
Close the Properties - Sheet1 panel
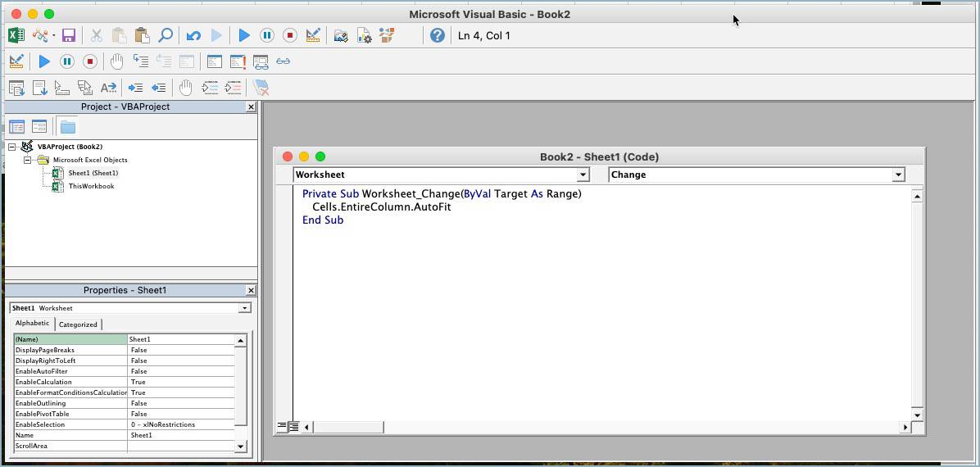pos(251,290)
